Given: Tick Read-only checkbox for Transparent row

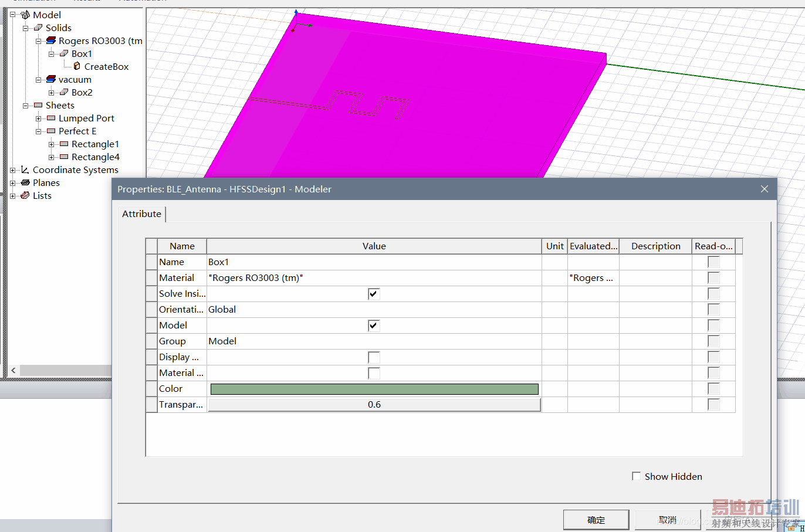Looking at the screenshot, I should click(x=713, y=405).
